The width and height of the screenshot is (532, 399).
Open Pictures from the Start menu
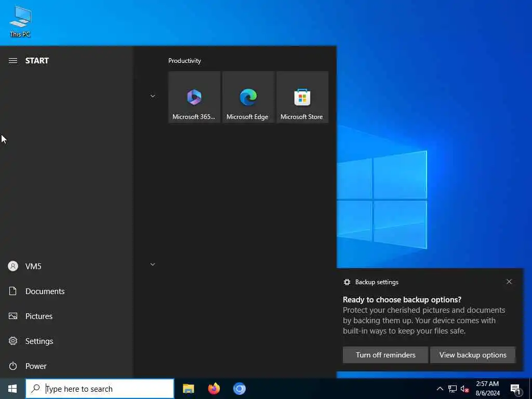(x=66, y=316)
